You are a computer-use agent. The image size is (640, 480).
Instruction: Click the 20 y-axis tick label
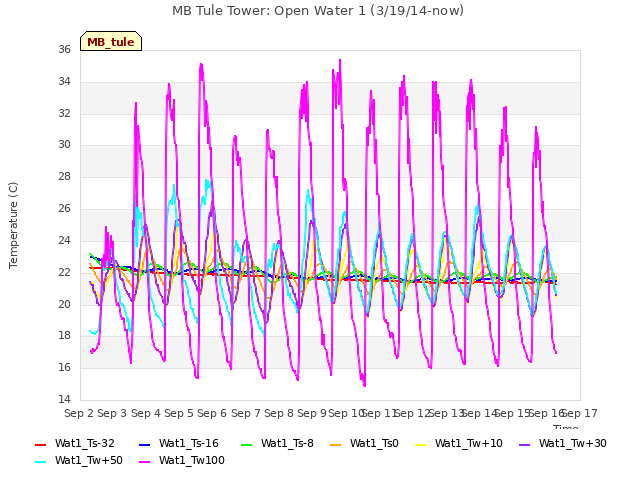click(64, 304)
